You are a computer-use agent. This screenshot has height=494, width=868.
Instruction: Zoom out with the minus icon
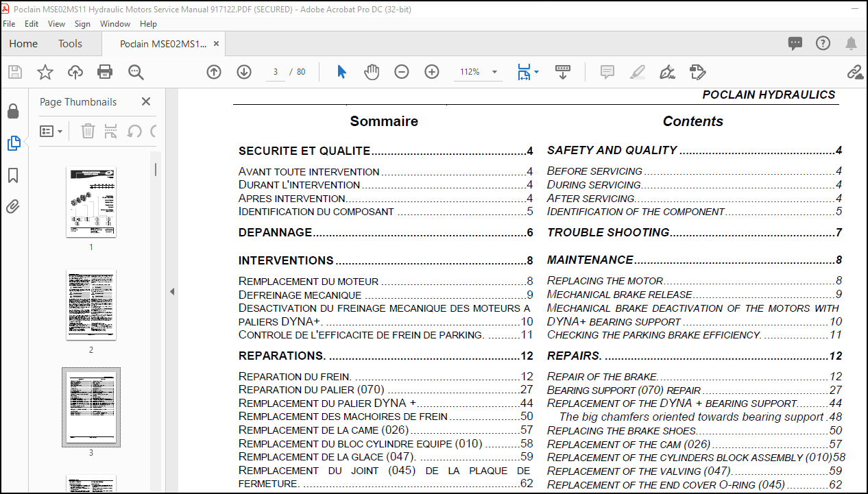[402, 72]
